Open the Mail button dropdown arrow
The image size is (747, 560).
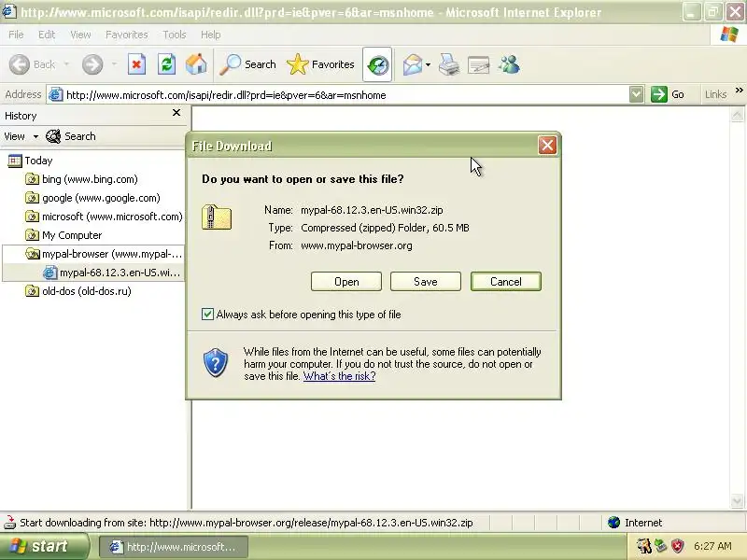(428, 64)
